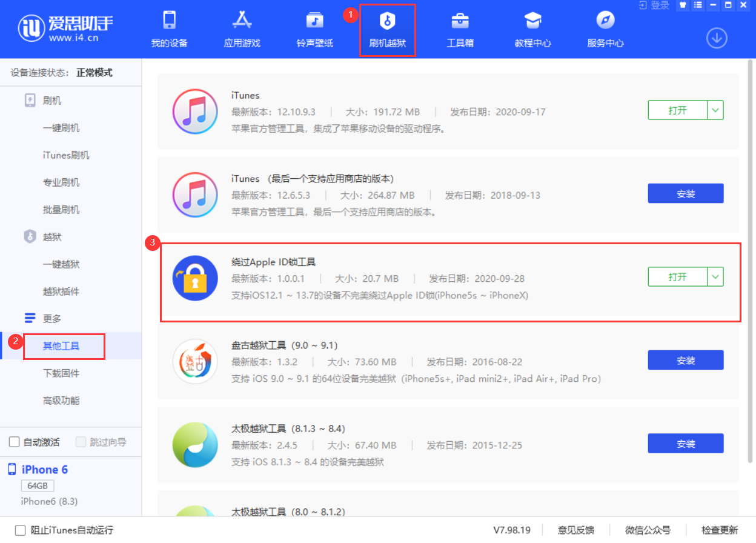This screenshot has width=756, height=543.
Task: Expand dropdown arrow beside Apple ID tool 打开
Action: 715,277
